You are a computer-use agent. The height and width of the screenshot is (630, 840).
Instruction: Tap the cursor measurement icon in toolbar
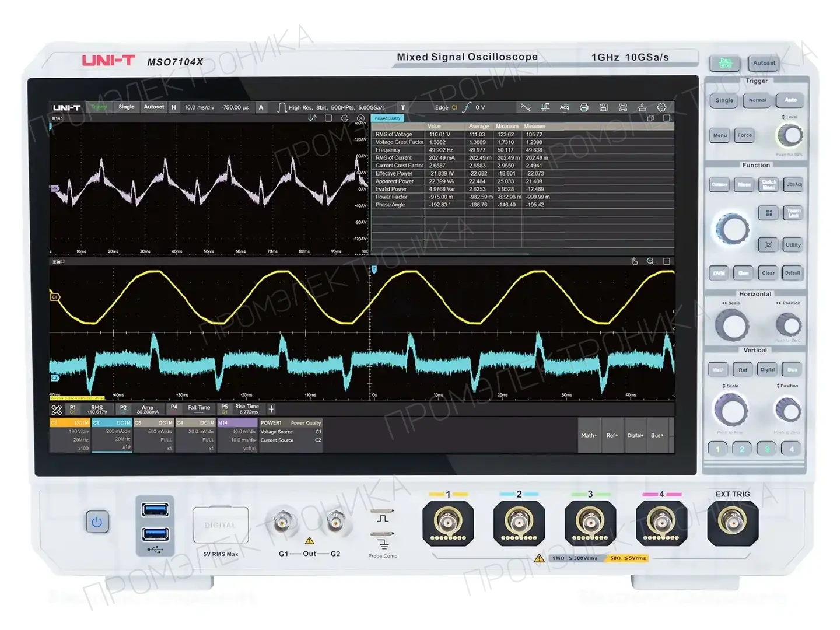[x=545, y=107]
